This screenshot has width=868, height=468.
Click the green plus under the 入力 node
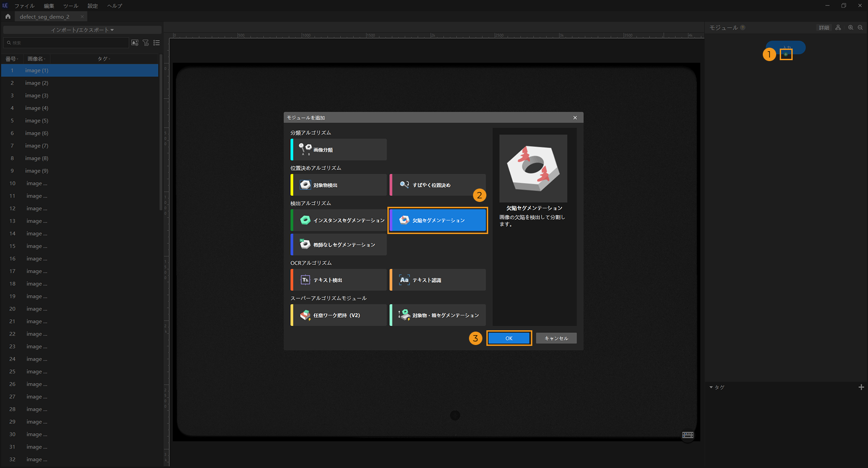[x=786, y=54]
